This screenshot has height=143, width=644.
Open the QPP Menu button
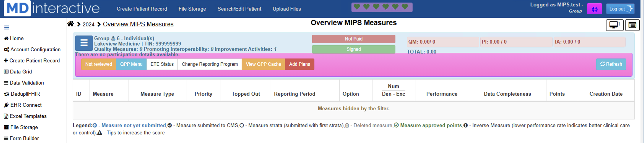click(x=131, y=64)
